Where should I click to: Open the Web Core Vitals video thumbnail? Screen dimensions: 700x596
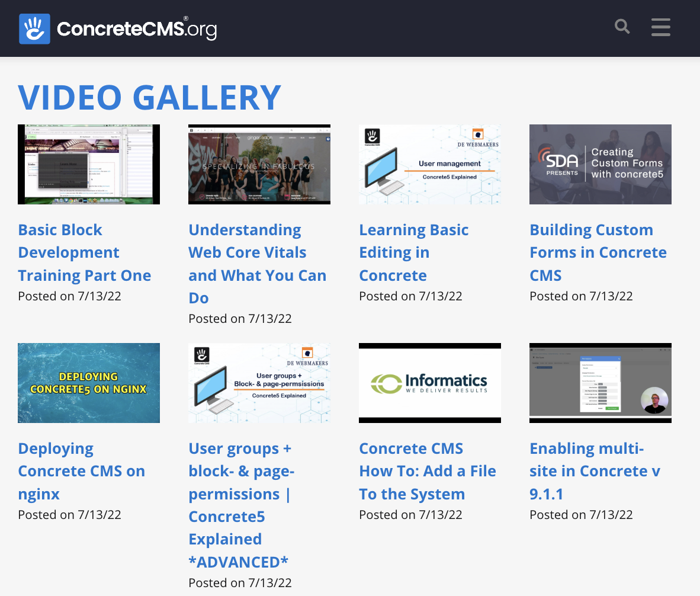(259, 164)
